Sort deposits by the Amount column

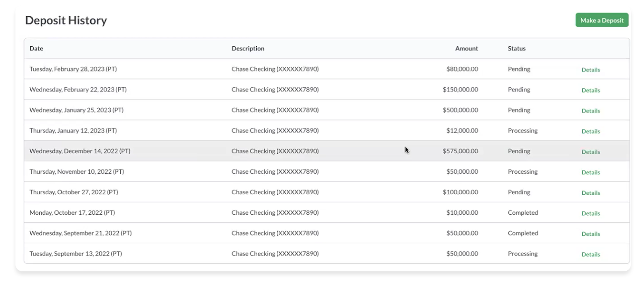click(466, 48)
